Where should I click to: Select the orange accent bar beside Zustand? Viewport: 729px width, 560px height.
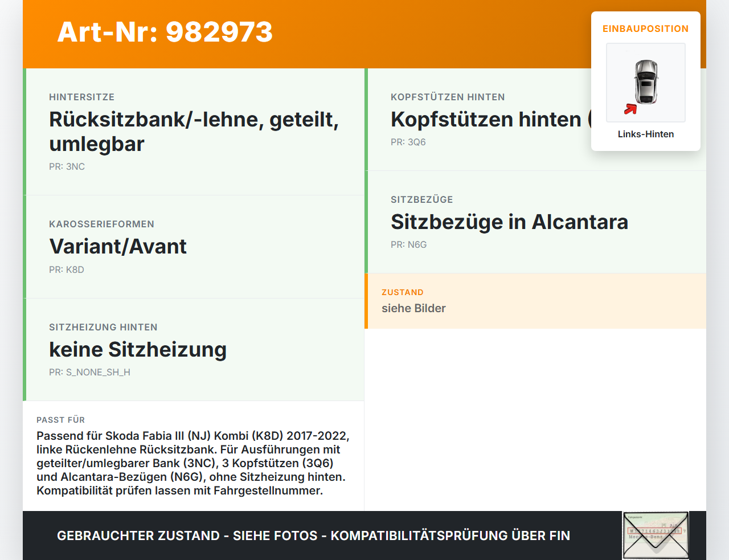[x=366, y=301]
